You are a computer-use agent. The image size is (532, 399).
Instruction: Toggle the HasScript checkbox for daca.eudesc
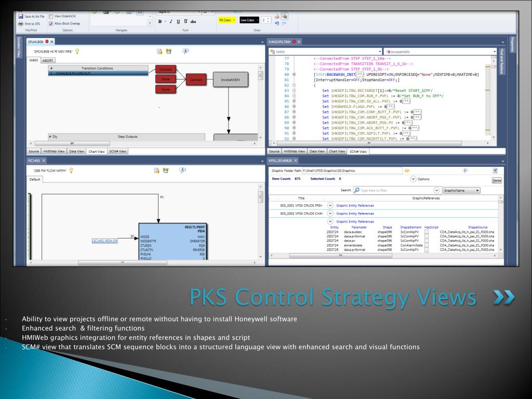(x=427, y=232)
